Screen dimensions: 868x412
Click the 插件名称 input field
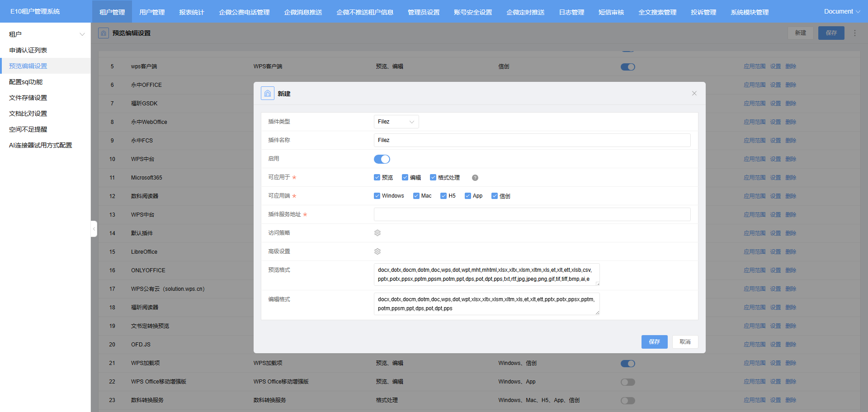[532, 140]
